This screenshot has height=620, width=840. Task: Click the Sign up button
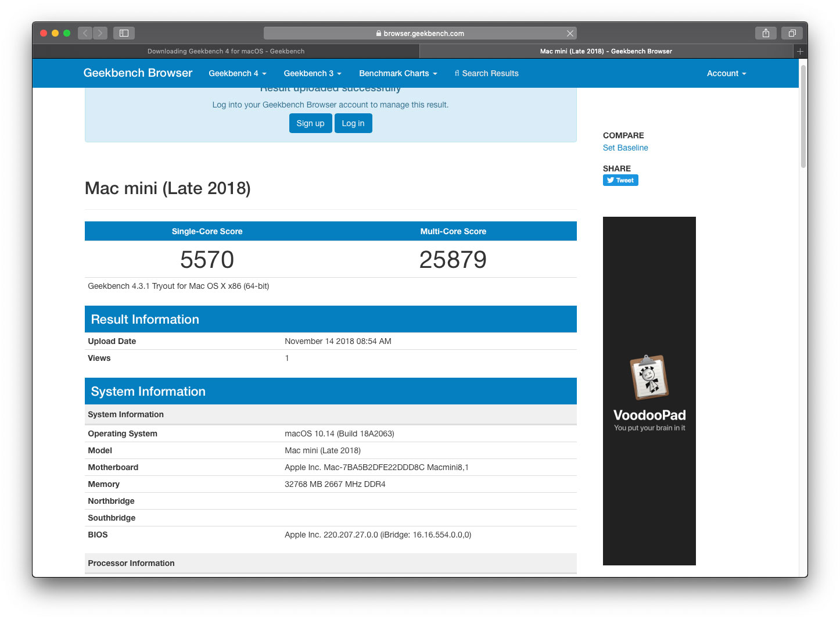(x=311, y=123)
